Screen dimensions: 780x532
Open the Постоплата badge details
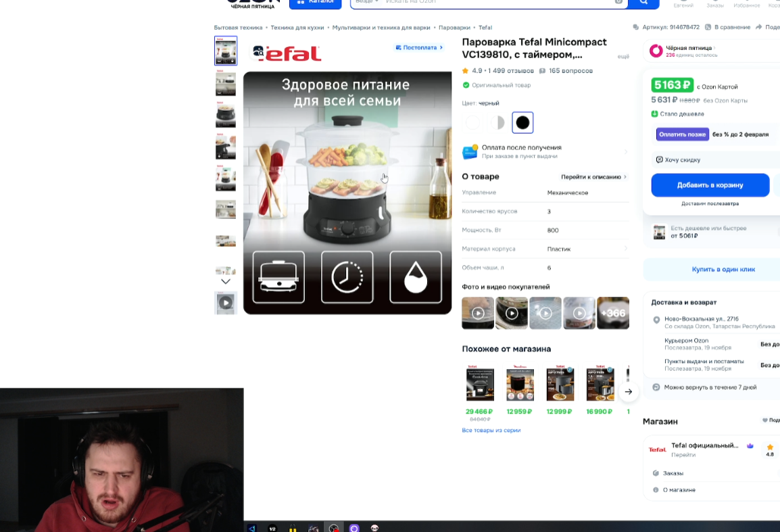pyautogui.click(x=419, y=48)
